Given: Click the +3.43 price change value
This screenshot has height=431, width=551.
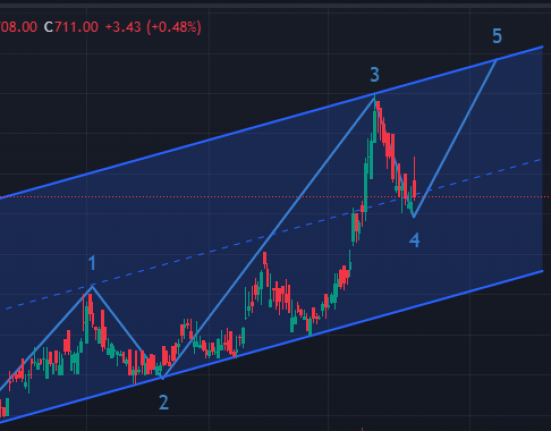Looking at the screenshot, I should 123,27.
